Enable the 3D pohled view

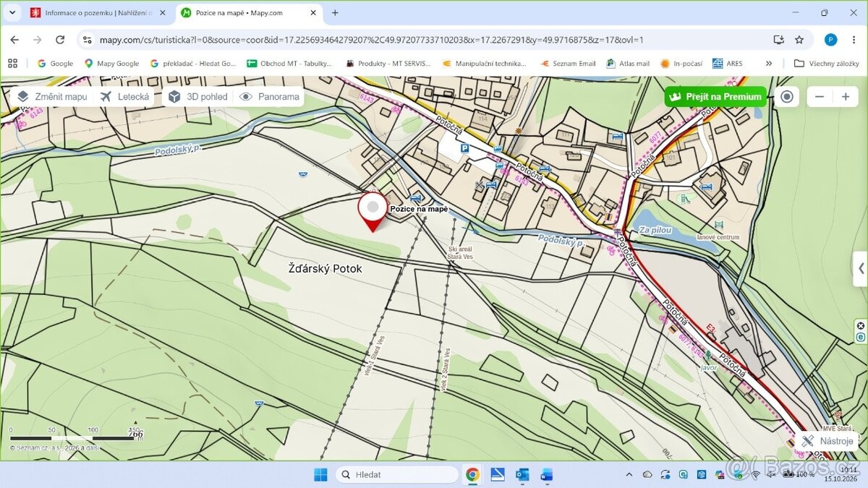[197, 97]
